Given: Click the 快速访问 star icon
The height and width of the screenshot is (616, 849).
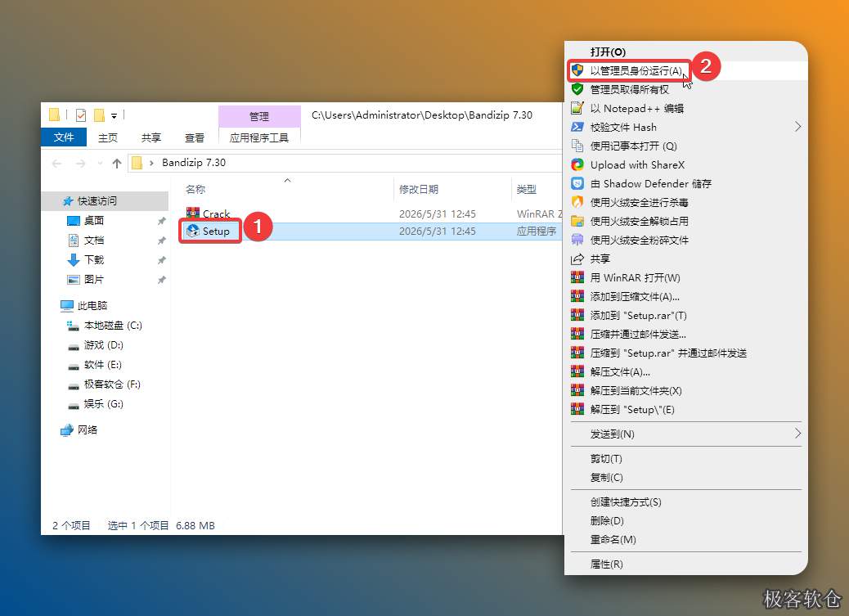Looking at the screenshot, I should click(x=68, y=201).
